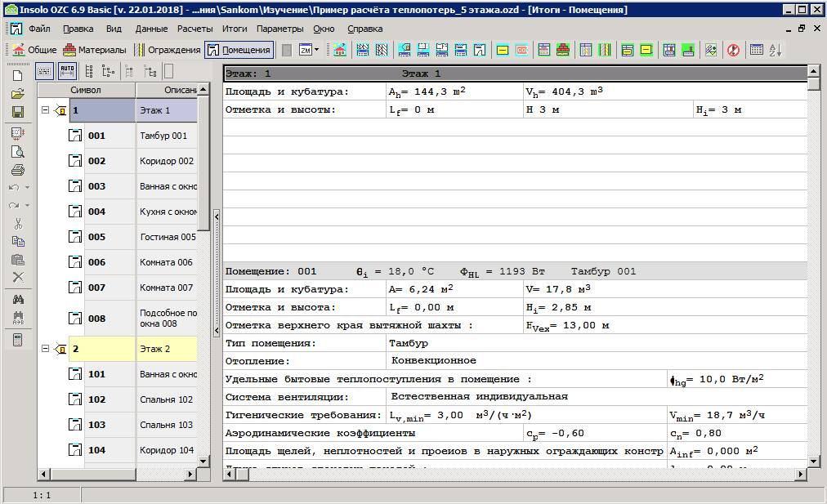Open the calculator icon in the sidebar

[18, 340]
